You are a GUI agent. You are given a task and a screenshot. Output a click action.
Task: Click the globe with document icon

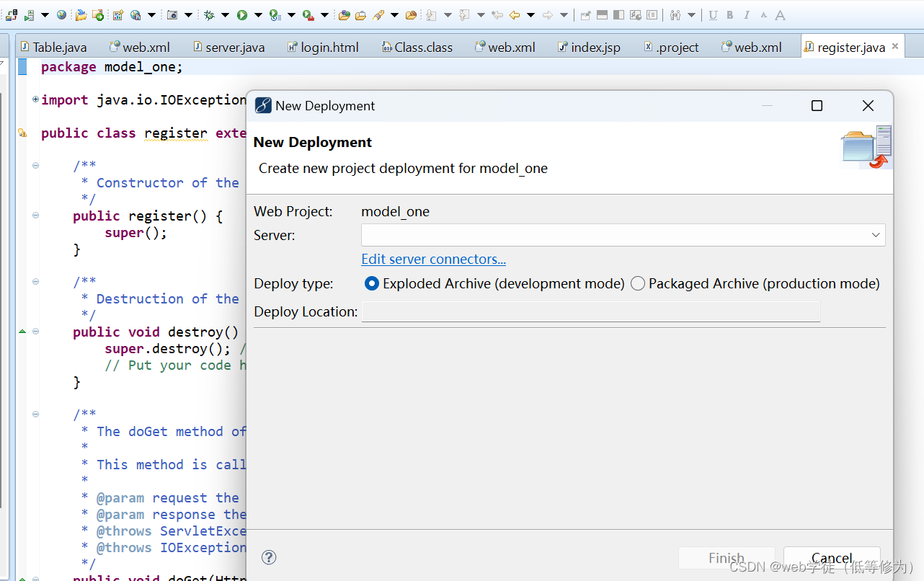(136, 15)
